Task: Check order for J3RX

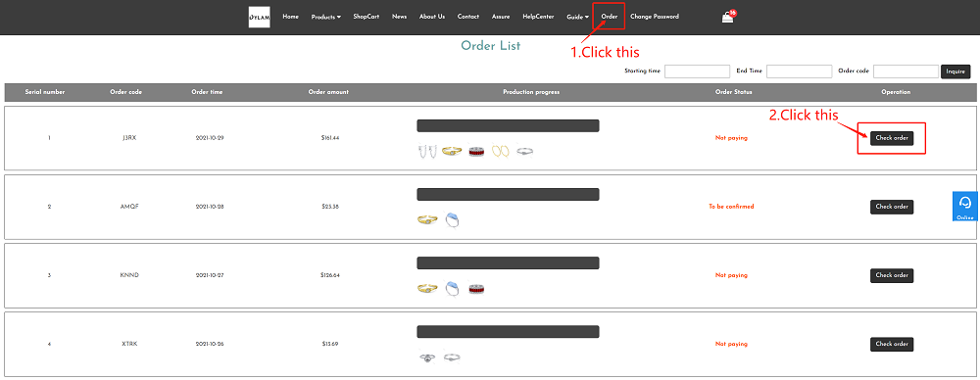Action: click(x=892, y=138)
